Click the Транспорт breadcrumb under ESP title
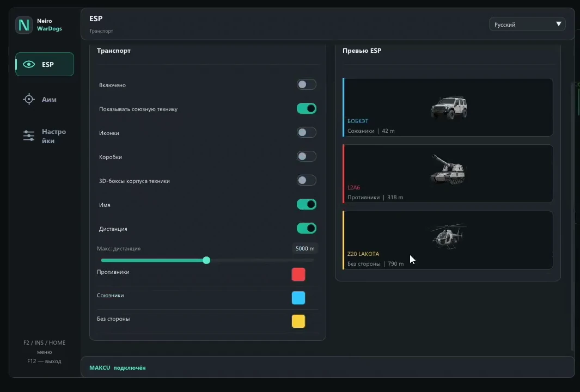The image size is (580, 392). (101, 31)
